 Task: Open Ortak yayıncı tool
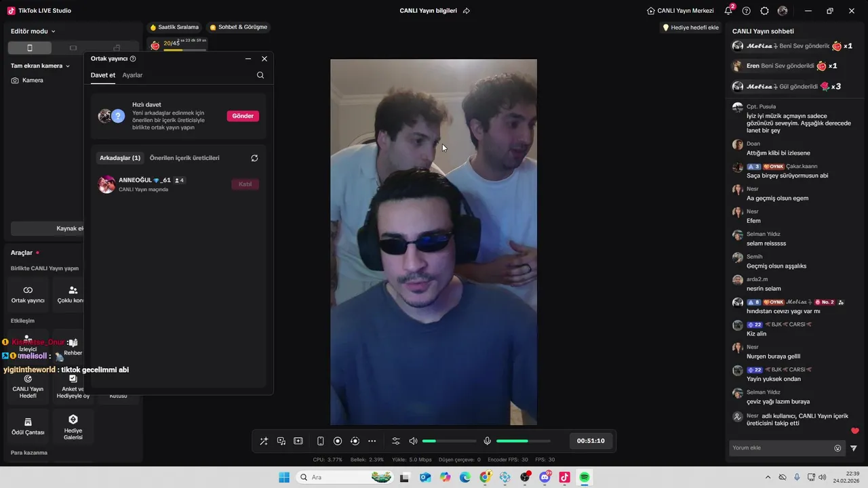click(28, 294)
